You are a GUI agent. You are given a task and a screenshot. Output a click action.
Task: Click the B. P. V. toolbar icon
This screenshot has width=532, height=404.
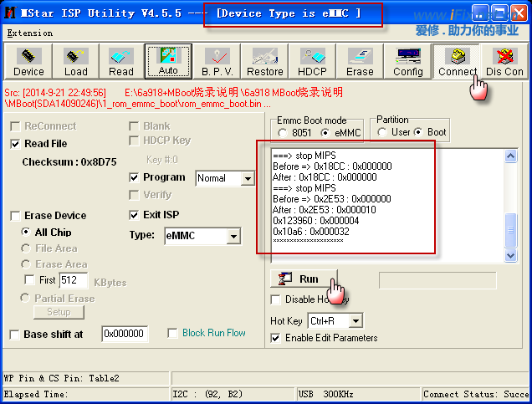point(217,61)
